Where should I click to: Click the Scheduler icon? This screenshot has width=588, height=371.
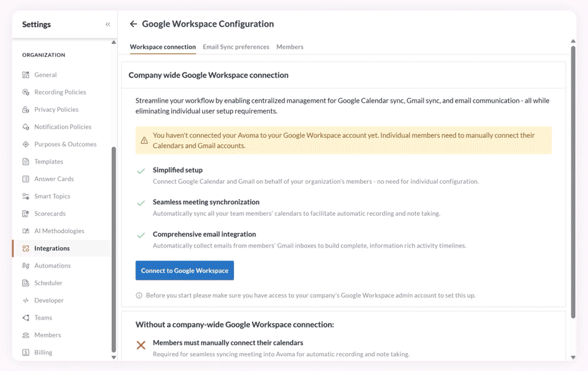(25, 283)
